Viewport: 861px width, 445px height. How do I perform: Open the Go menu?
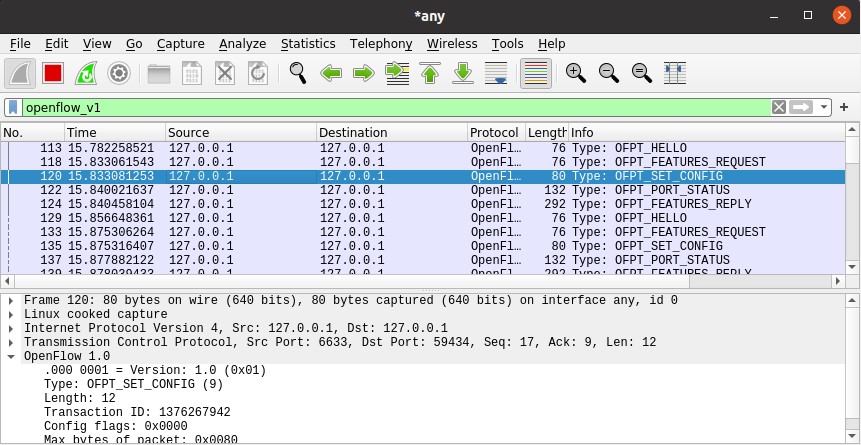pyautogui.click(x=134, y=44)
